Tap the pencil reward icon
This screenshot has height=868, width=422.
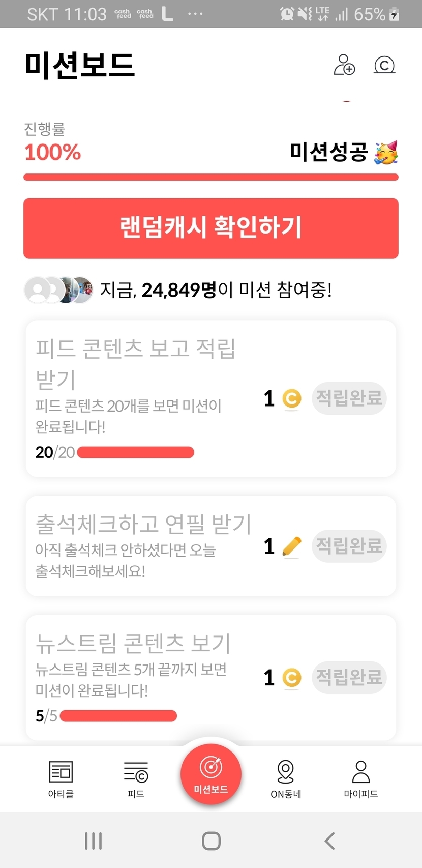(x=291, y=546)
